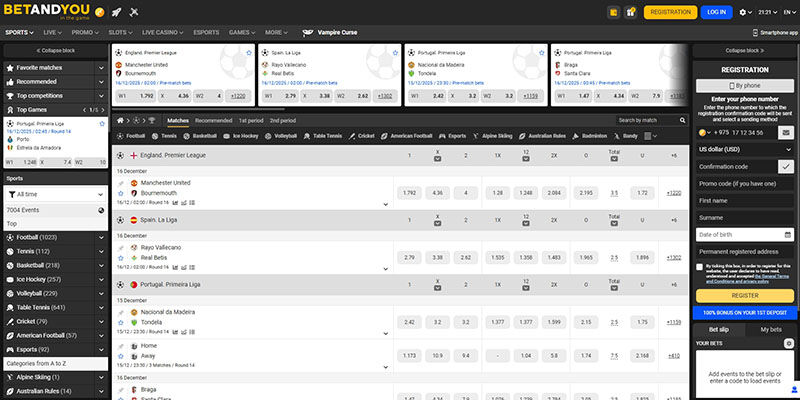Tick the General Terms acceptance checkbox

699,267
